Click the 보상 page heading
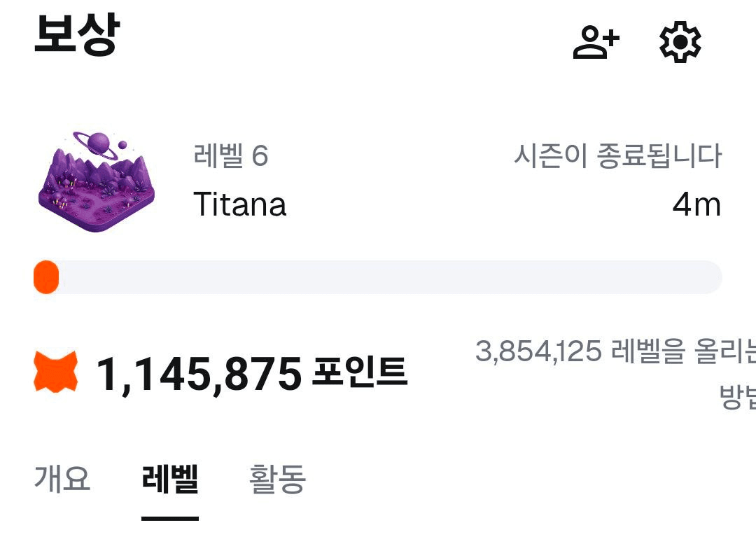The height and width of the screenshot is (546, 756). coord(77,36)
